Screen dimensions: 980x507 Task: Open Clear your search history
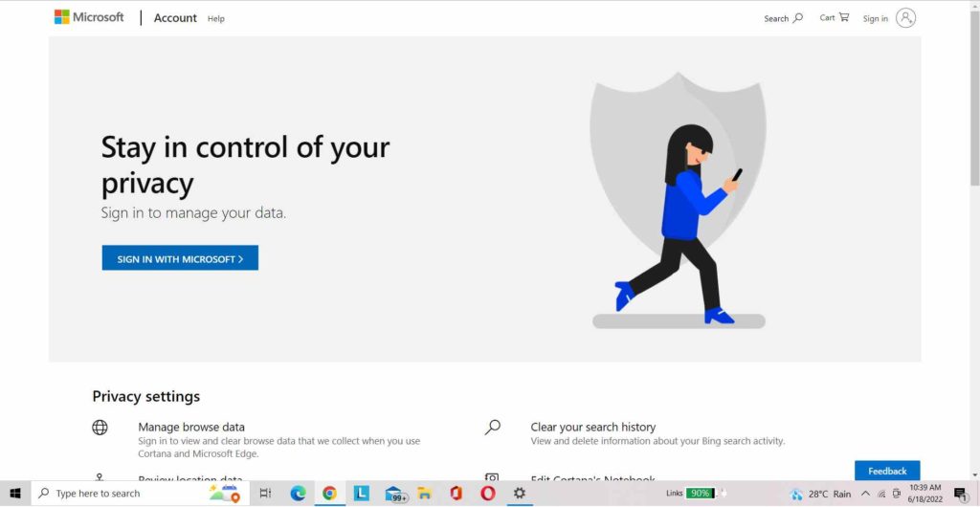pos(593,427)
